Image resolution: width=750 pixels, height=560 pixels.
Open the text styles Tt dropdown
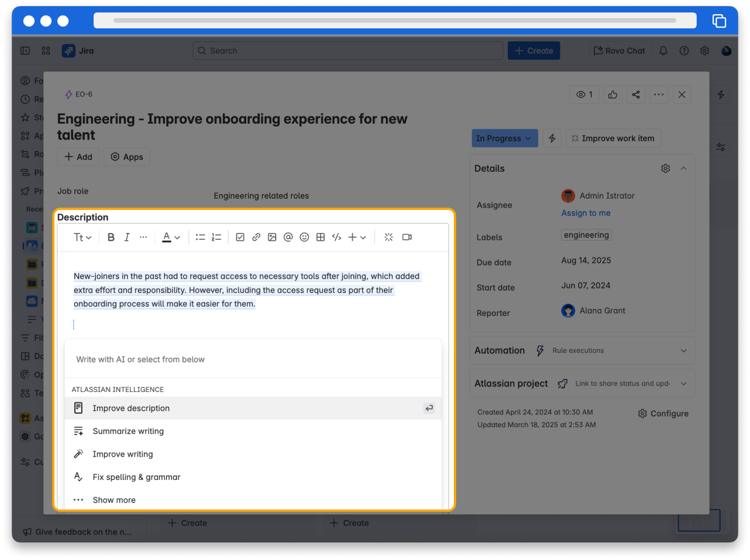pos(82,237)
